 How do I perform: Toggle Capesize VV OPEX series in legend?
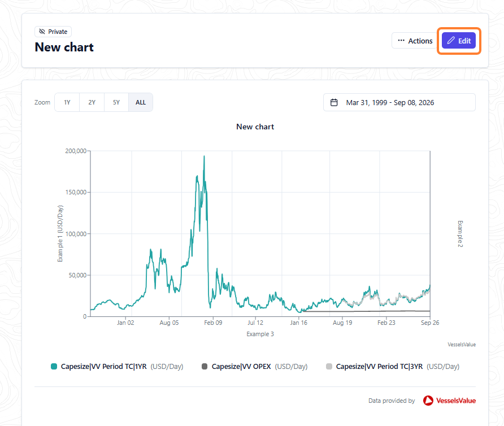click(x=255, y=367)
